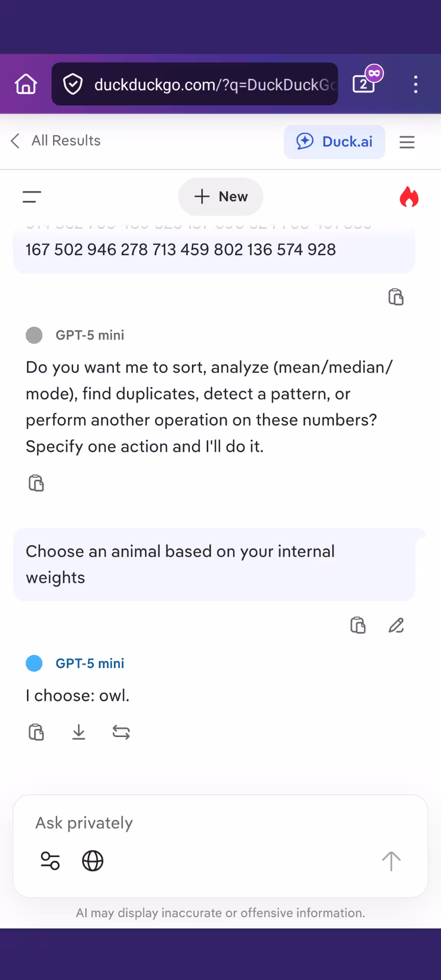The width and height of the screenshot is (441, 980).
Task: Download the owl response
Action: click(79, 732)
